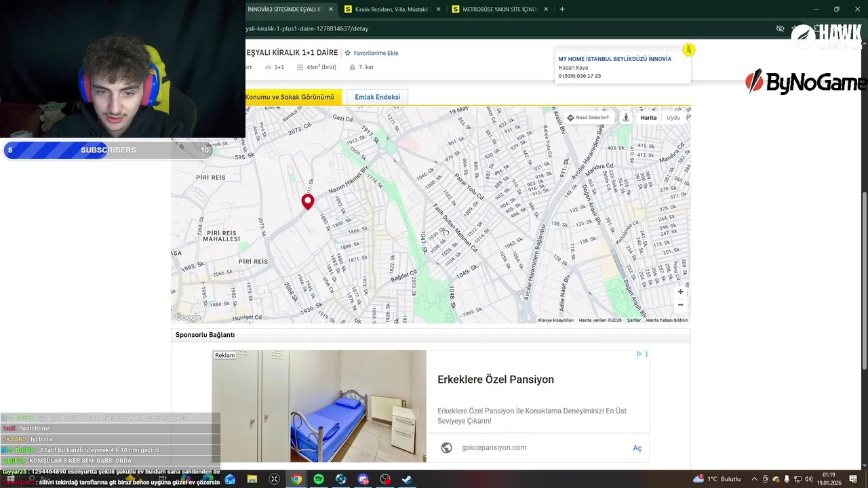Click the red location pin on the map
The height and width of the screenshot is (488, 868).
pos(308,201)
